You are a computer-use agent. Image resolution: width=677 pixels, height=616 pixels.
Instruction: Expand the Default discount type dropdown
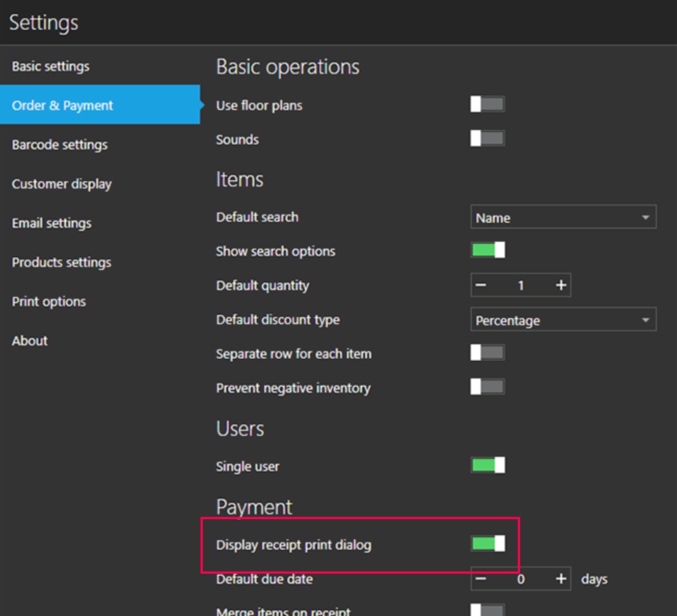(x=563, y=320)
